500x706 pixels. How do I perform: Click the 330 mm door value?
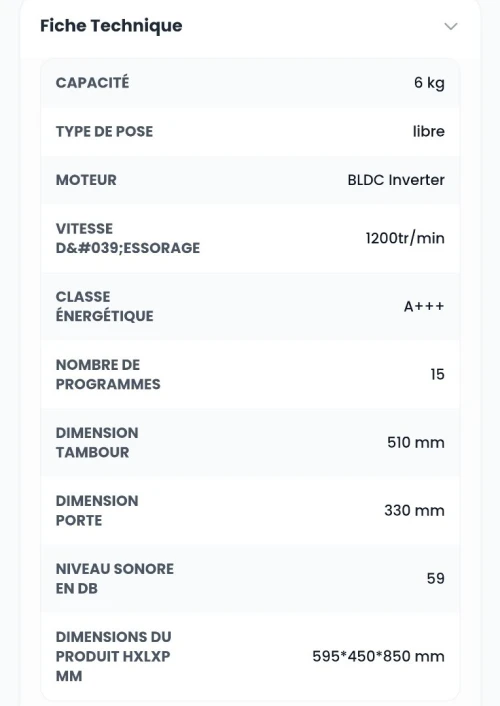414,511
